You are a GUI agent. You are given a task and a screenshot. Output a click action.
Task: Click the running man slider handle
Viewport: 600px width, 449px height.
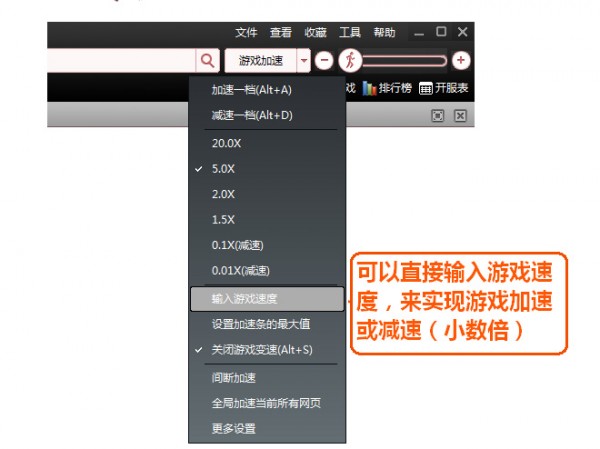pos(349,60)
